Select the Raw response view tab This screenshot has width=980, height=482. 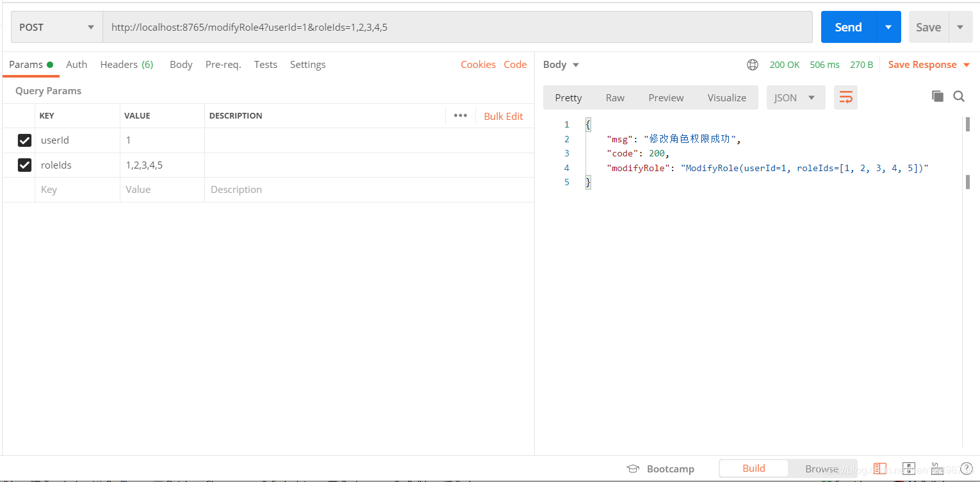click(x=615, y=98)
